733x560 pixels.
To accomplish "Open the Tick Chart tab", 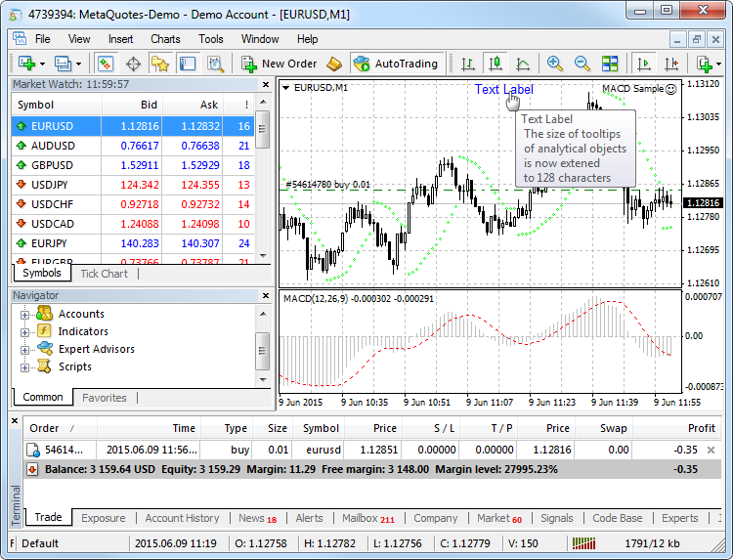I will coord(104,274).
